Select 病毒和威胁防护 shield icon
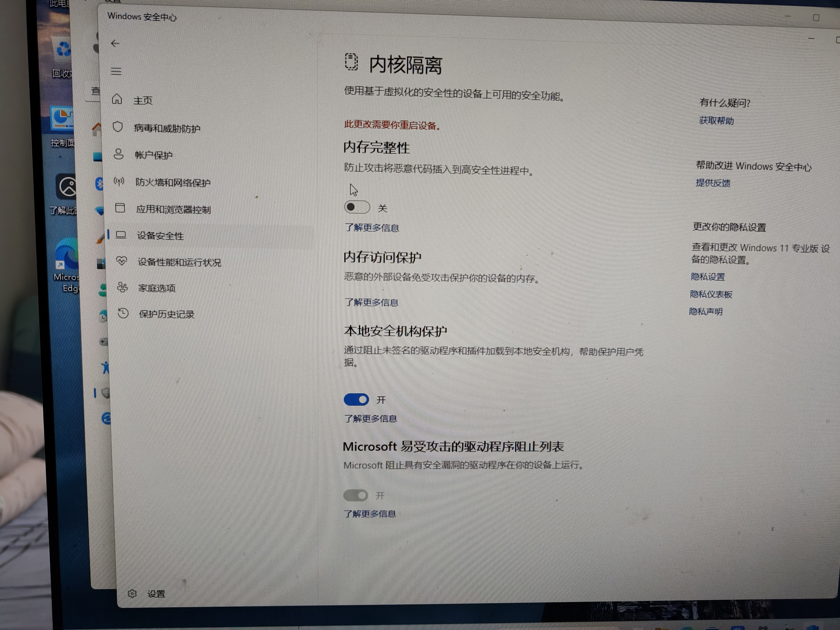 pos(118,127)
